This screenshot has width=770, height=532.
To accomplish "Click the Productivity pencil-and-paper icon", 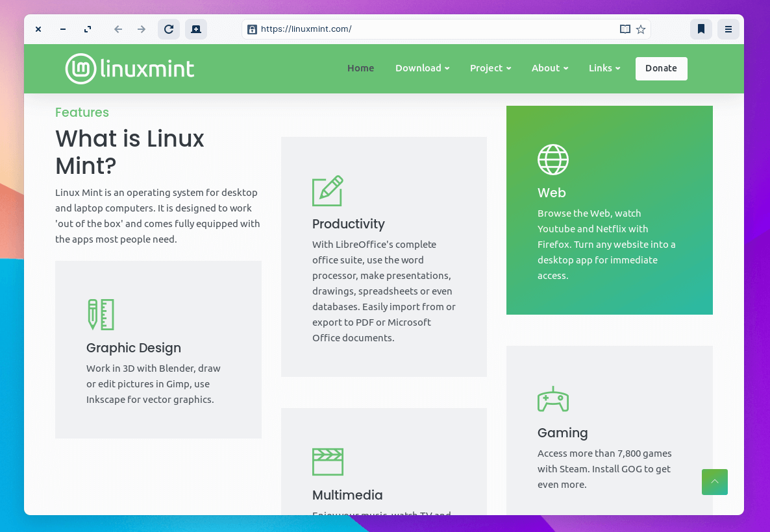I will click(x=328, y=191).
